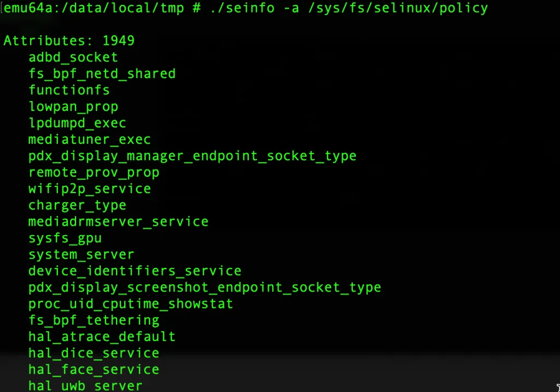Screen dimensions: 560x392
Task: Click the mediadrmserver_service line
Action: (118, 221)
